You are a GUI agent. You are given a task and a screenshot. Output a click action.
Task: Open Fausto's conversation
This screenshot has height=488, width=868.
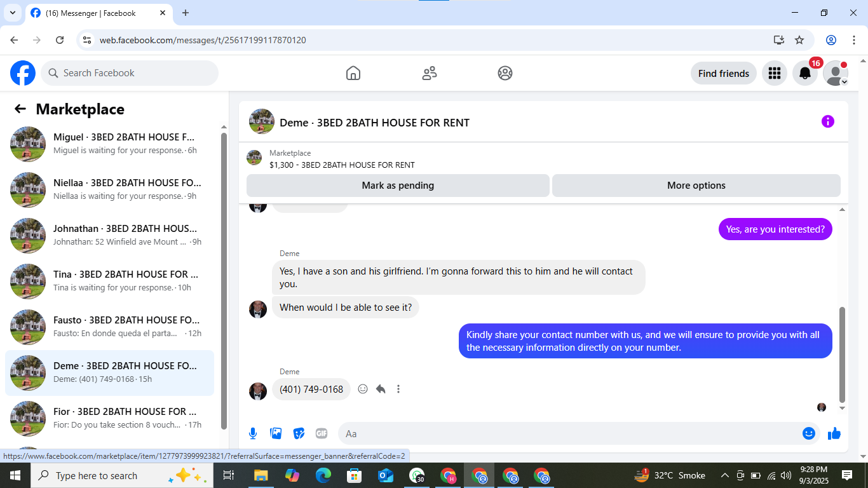pyautogui.click(x=109, y=327)
